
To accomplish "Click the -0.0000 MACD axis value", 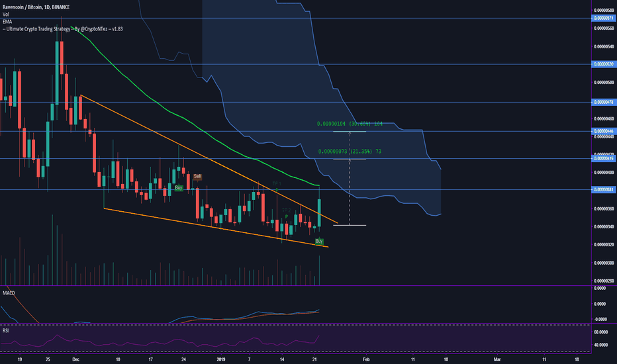I will click(600, 319).
